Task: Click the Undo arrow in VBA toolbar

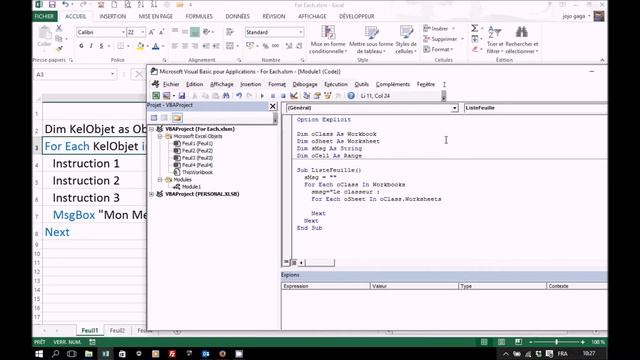Action: (239, 96)
